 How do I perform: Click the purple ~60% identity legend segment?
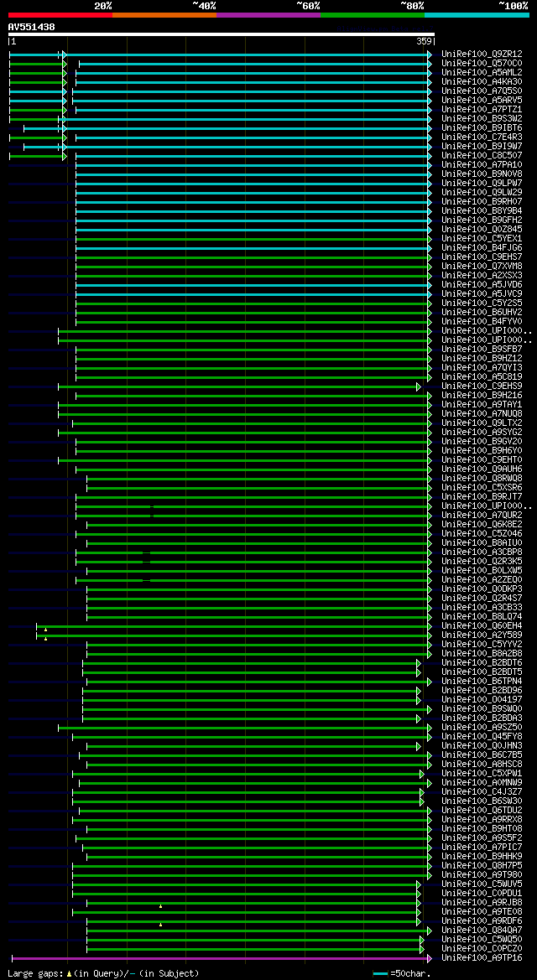point(268,14)
